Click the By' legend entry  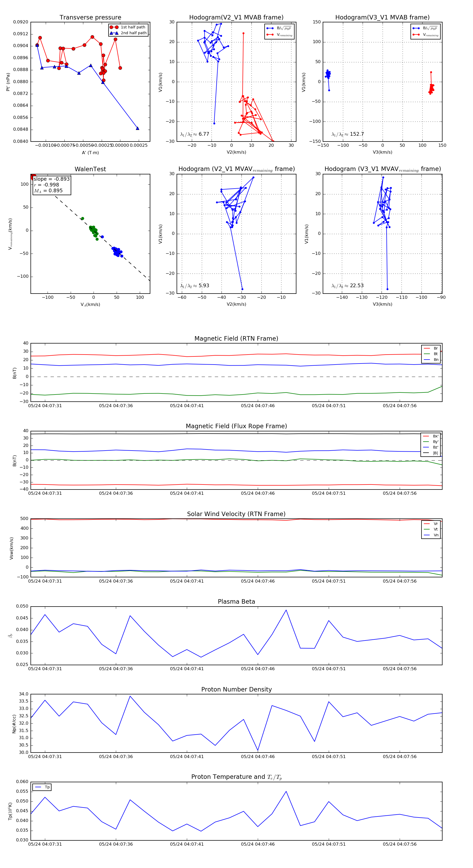coord(431,442)
